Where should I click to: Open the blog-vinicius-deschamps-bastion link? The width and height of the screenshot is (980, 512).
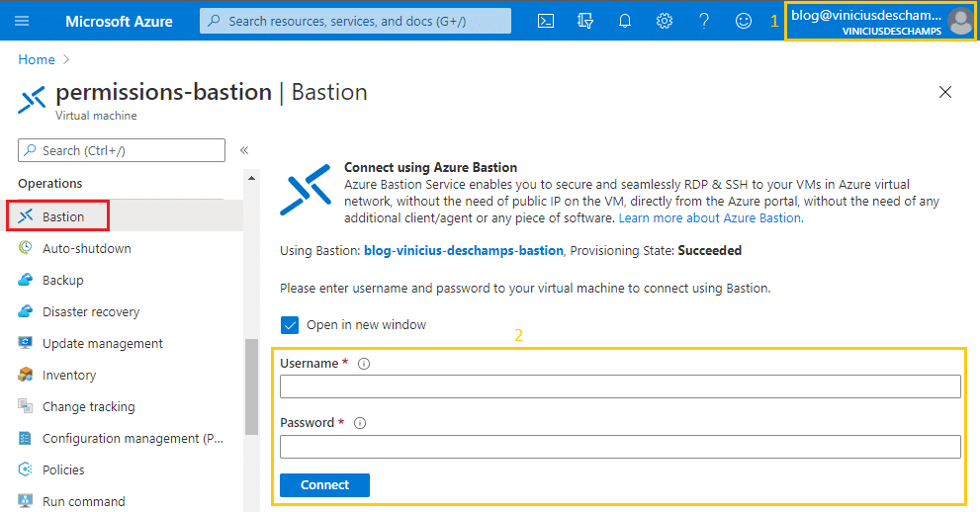point(463,250)
